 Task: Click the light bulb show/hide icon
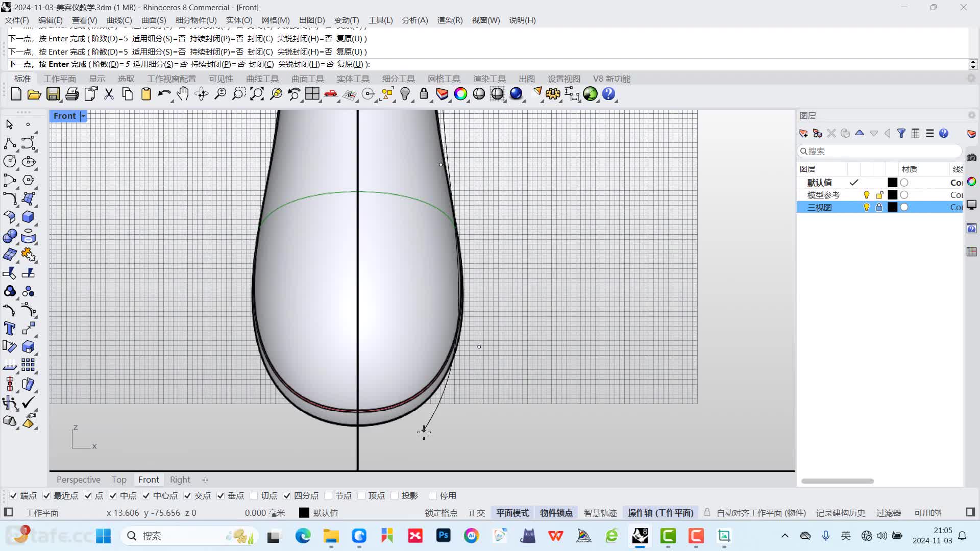tap(405, 94)
